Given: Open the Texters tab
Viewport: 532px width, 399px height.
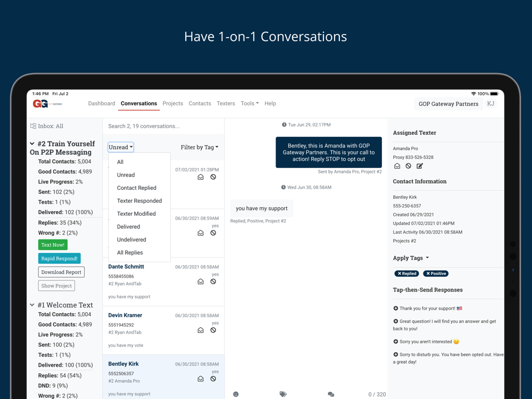Looking at the screenshot, I should (x=226, y=104).
